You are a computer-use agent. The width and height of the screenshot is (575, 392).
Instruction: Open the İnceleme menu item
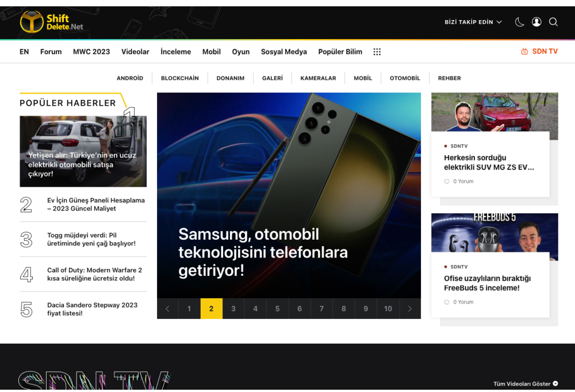(x=175, y=52)
